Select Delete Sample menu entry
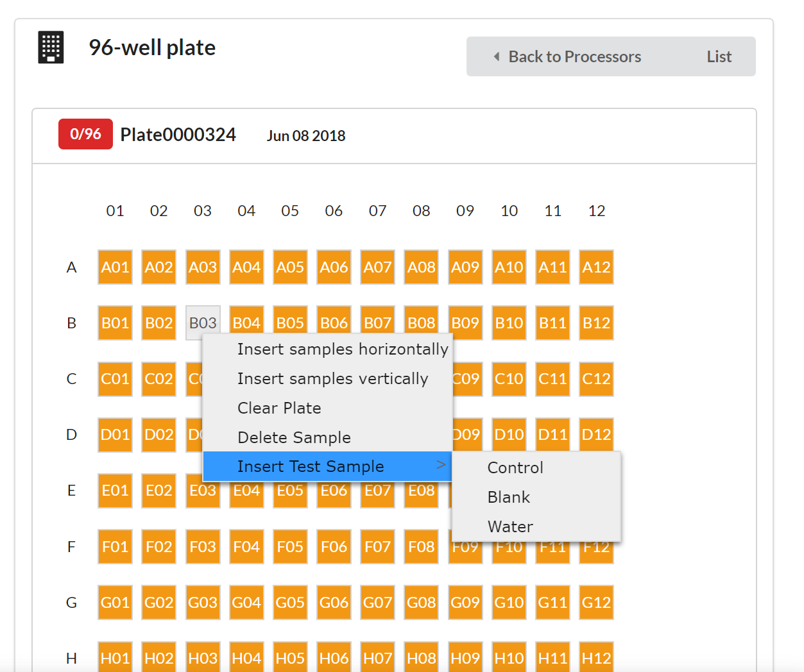This screenshot has height=672, width=804. 294,438
